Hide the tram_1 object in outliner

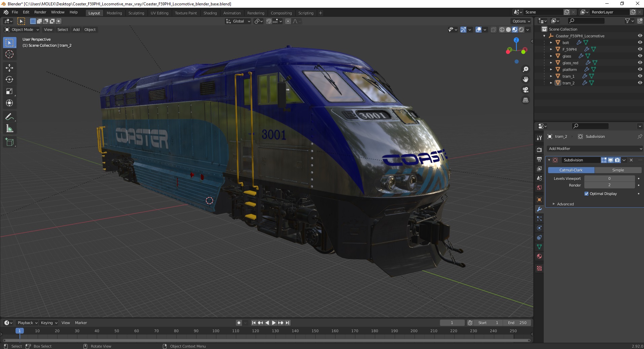coord(640,76)
